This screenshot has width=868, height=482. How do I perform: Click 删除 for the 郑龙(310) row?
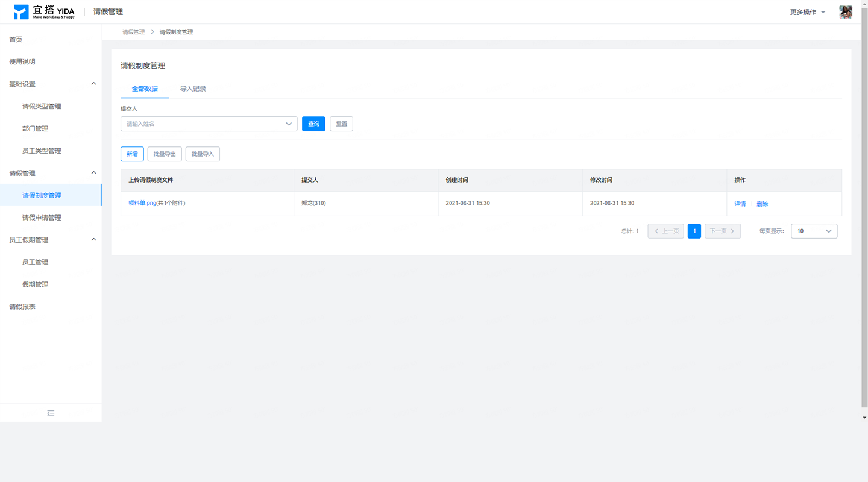point(762,204)
